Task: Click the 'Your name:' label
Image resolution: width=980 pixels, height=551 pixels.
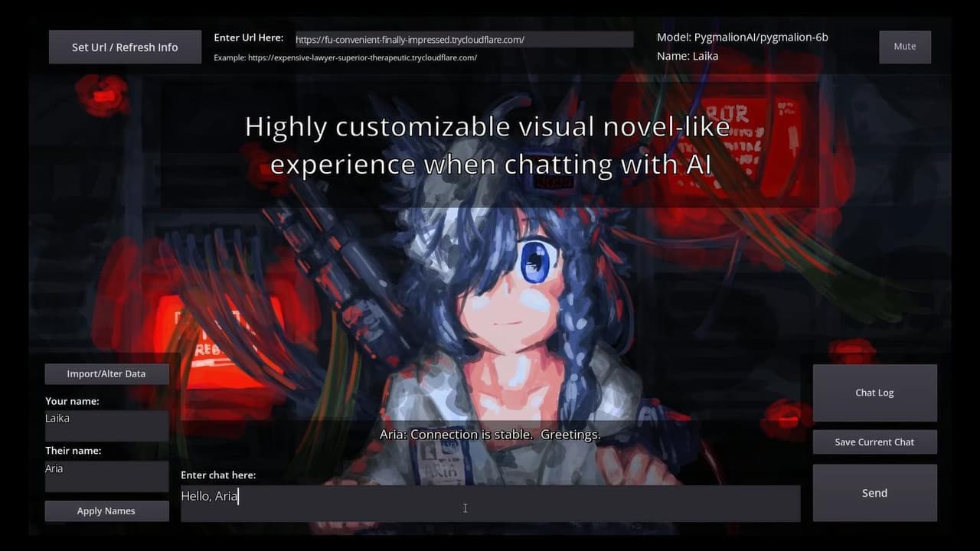Action: pos(72,401)
